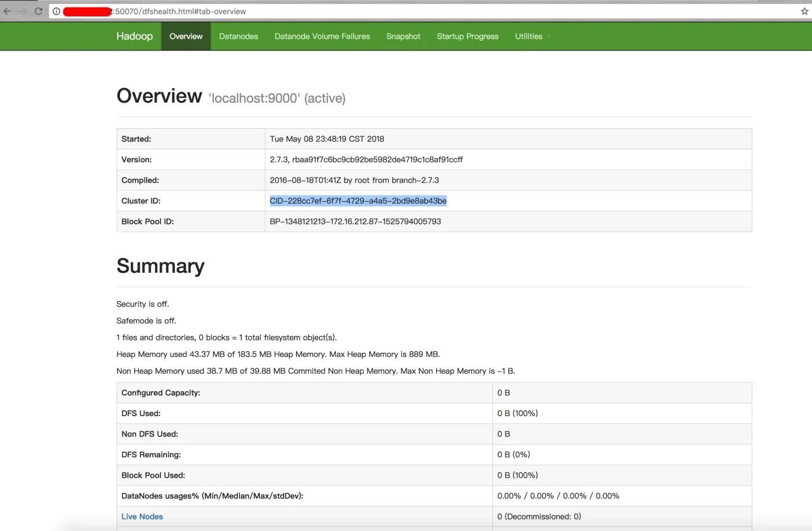
Task: Click the browser forward arrow
Action: 23,11
